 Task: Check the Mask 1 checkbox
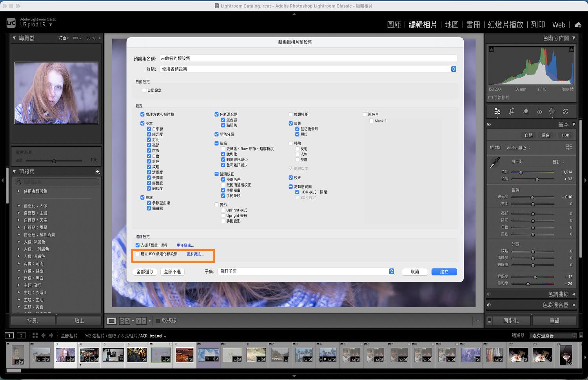coord(371,121)
